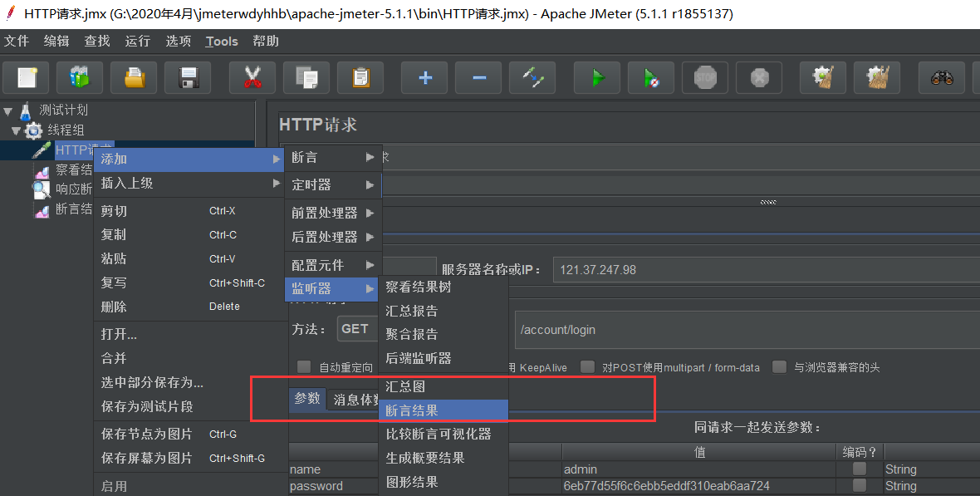Click the JMeter feather title icon
Screen dimensions: 980x496
tap(10, 13)
